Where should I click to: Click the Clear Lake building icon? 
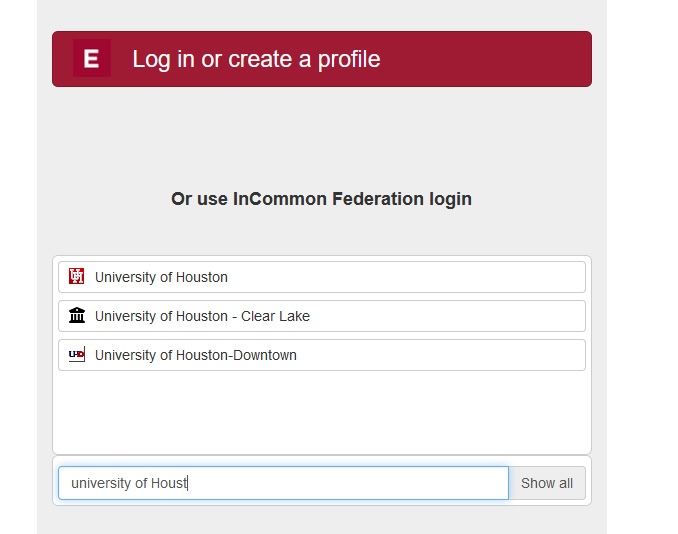[77, 316]
